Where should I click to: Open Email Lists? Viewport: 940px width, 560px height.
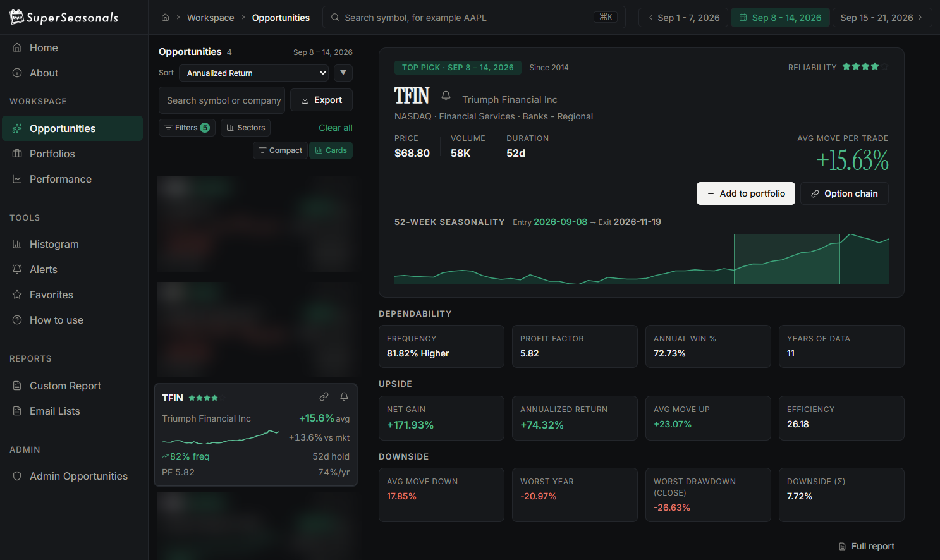pos(71,411)
